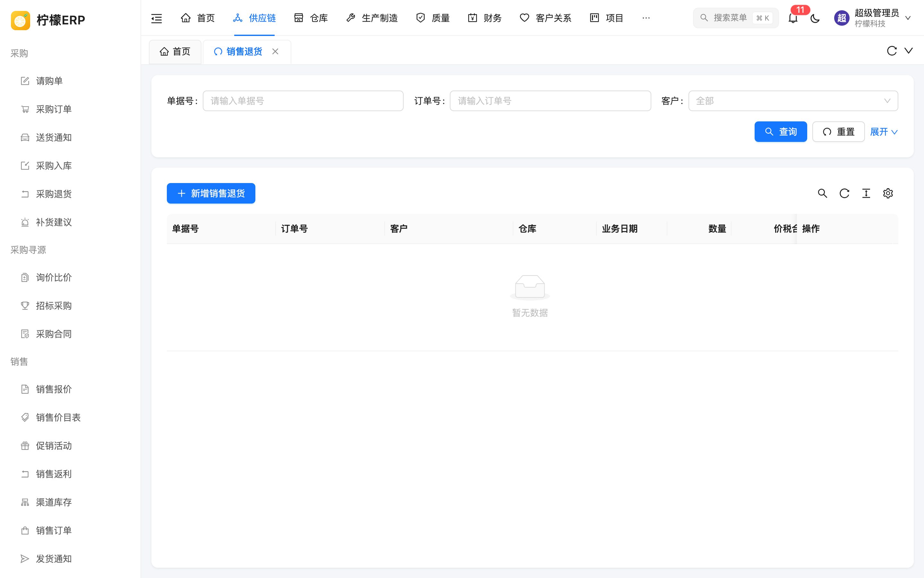Click the table search magnifier icon

pos(822,193)
